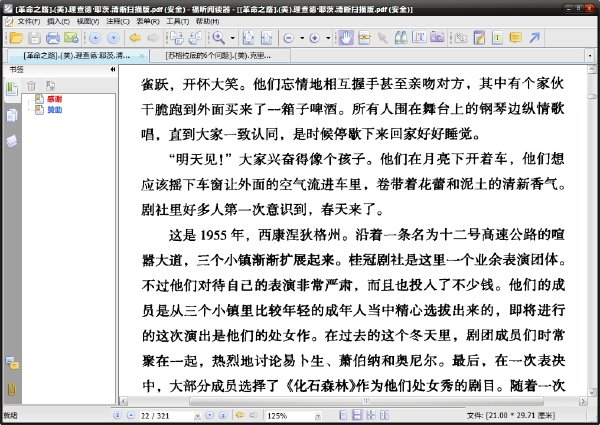Open the 视图(V) menu

pos(88,21)
